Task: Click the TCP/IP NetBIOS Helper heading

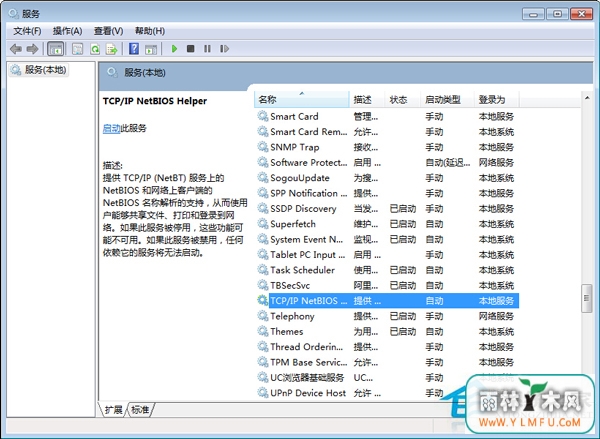Action: click(x=155, y=101)
